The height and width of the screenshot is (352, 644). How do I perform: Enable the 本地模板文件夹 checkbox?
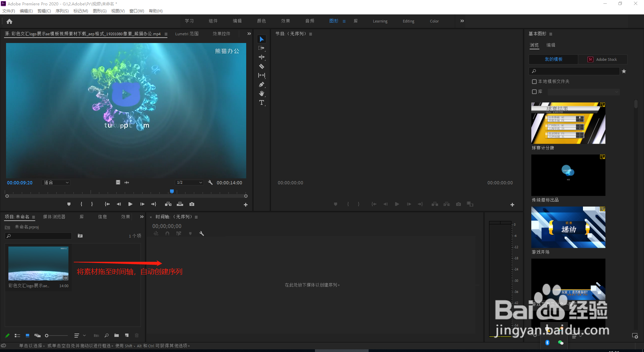(x=534, y=82)
